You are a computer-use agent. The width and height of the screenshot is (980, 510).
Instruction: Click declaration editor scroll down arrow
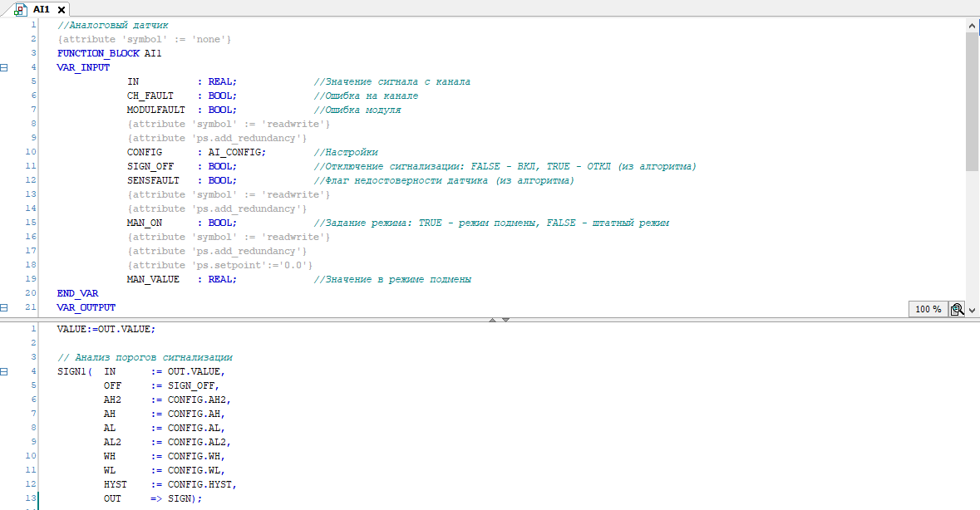pos(973,309)
